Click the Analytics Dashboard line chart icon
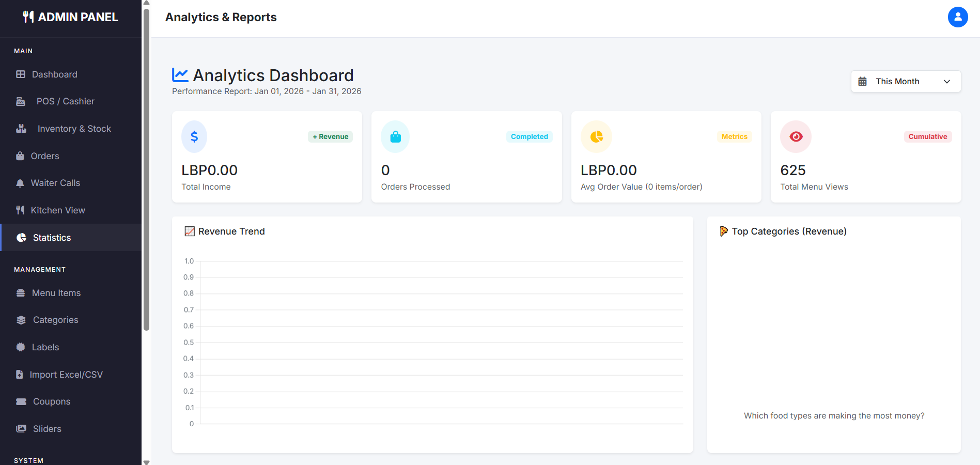 coord(180,75)
